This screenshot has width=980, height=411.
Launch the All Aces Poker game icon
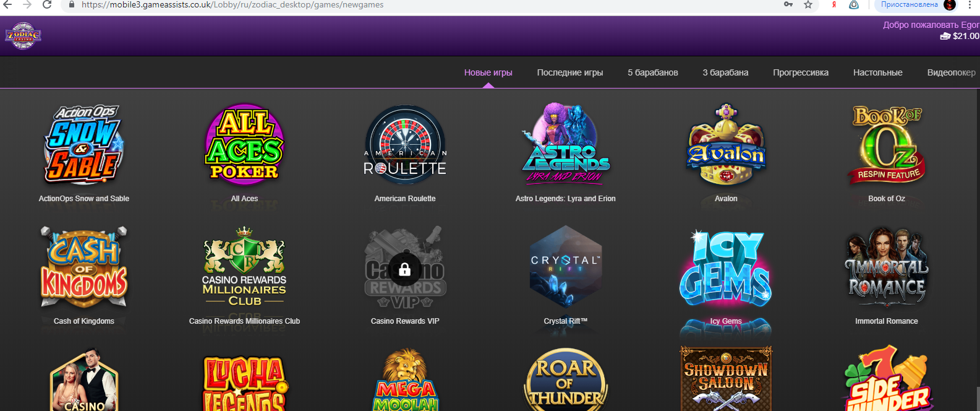244,144
